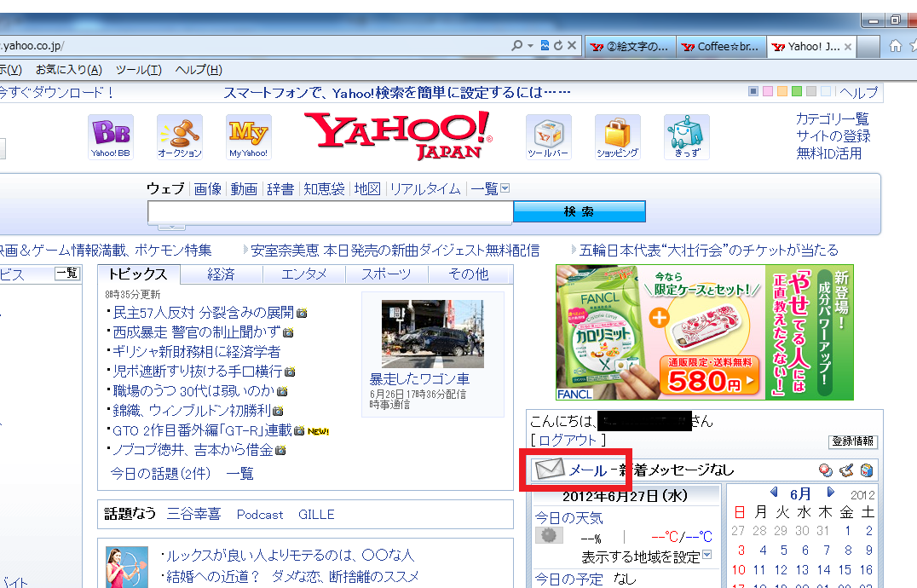Choose the pink page color swatch
The height and width of the screenshot is (588, 917).
pos(768,91)
